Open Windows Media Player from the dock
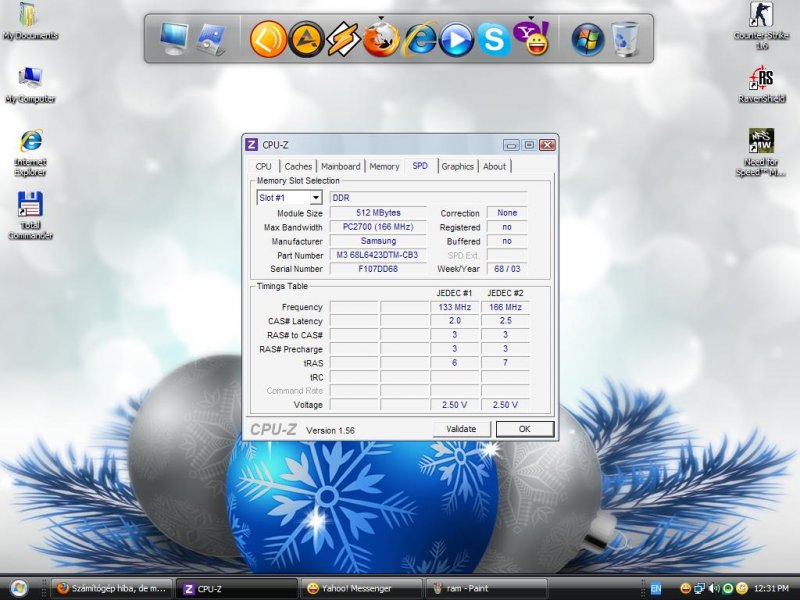 point(456,39)
